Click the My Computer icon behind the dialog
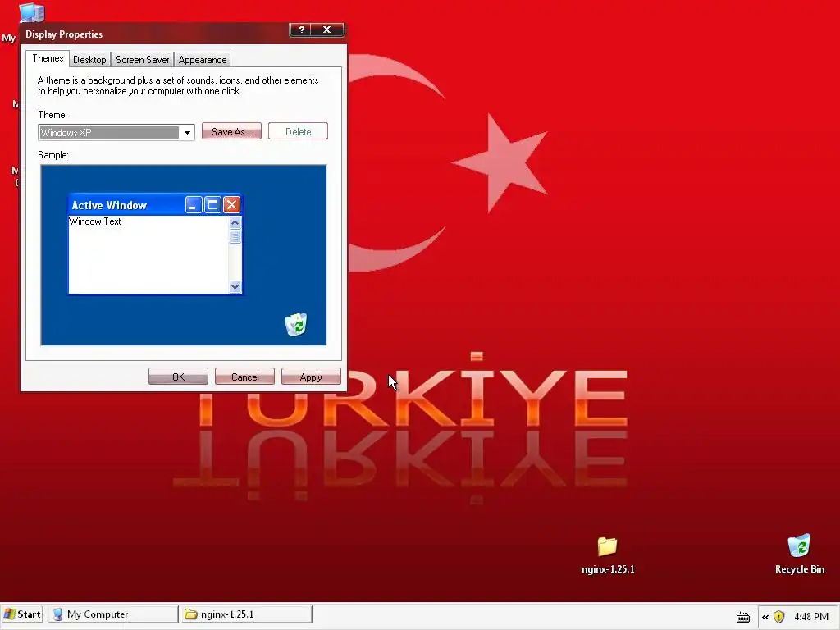The width and height of the screenshot is (840, 630). coord(31,11)
